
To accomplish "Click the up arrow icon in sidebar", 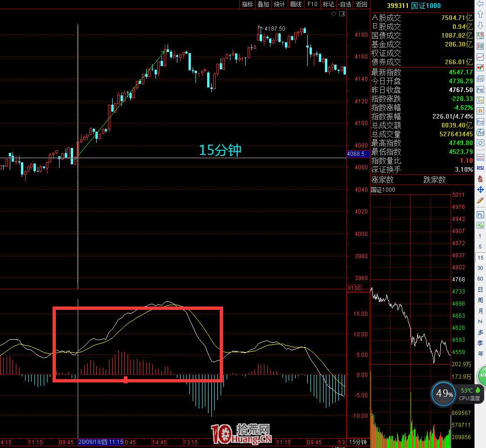I will point(480,14).
